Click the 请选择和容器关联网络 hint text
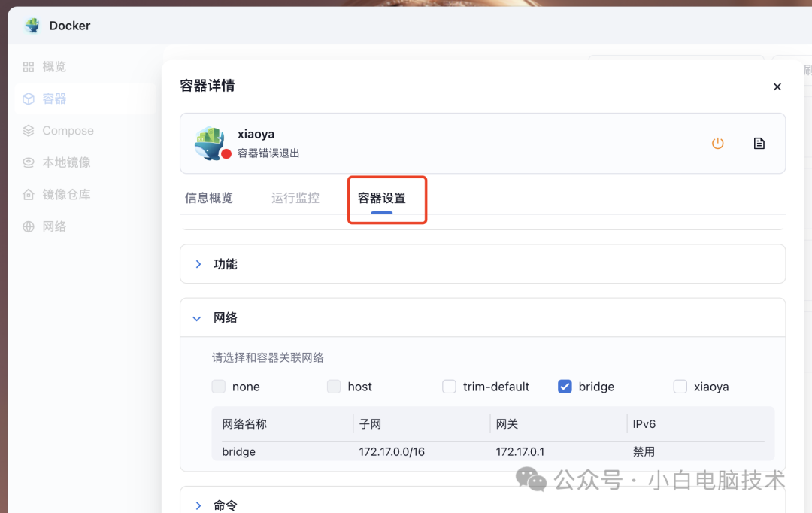 point(268,357)
